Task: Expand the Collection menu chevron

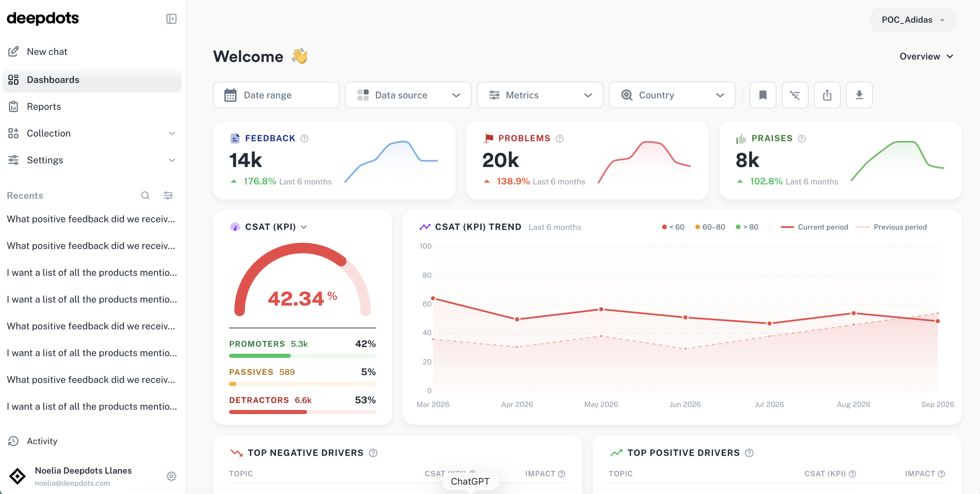Action: click(x=172, y=134)
